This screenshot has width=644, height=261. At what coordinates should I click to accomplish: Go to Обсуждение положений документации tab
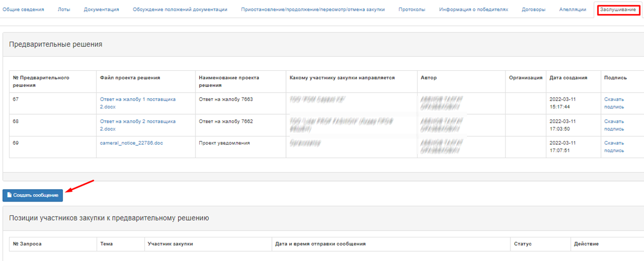click(180, 10)
